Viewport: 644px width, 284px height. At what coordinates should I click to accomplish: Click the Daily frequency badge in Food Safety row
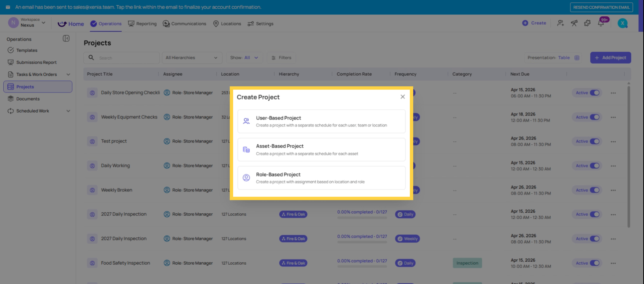[405, 263]
